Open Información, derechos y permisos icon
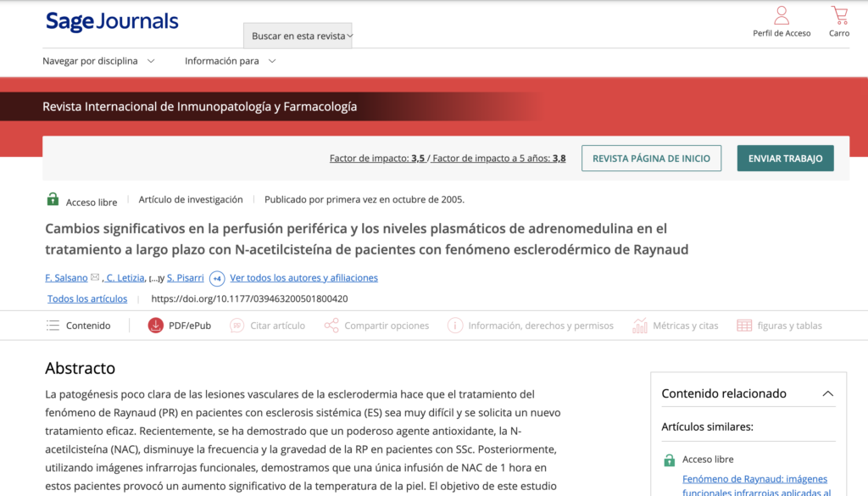Viewport: 868px width, 496px height. click(x=455, y=326)
